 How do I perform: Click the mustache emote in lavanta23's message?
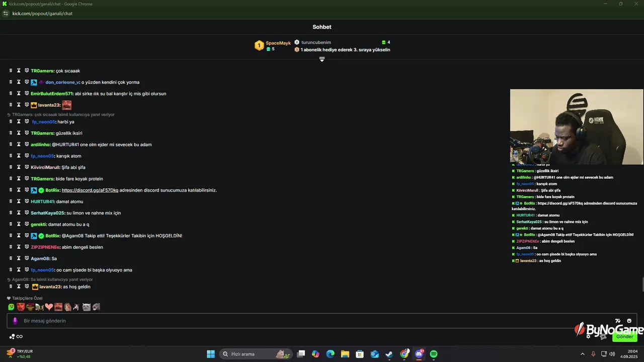point(66,105)
